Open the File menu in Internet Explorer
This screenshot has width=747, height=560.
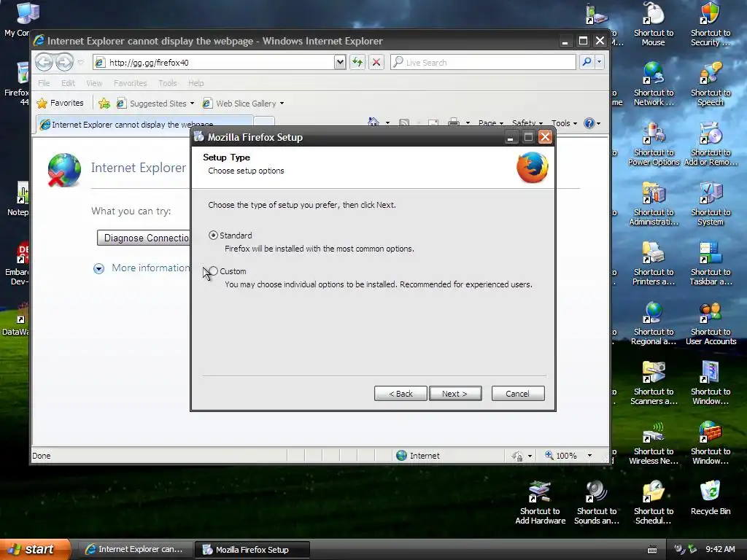44,83
